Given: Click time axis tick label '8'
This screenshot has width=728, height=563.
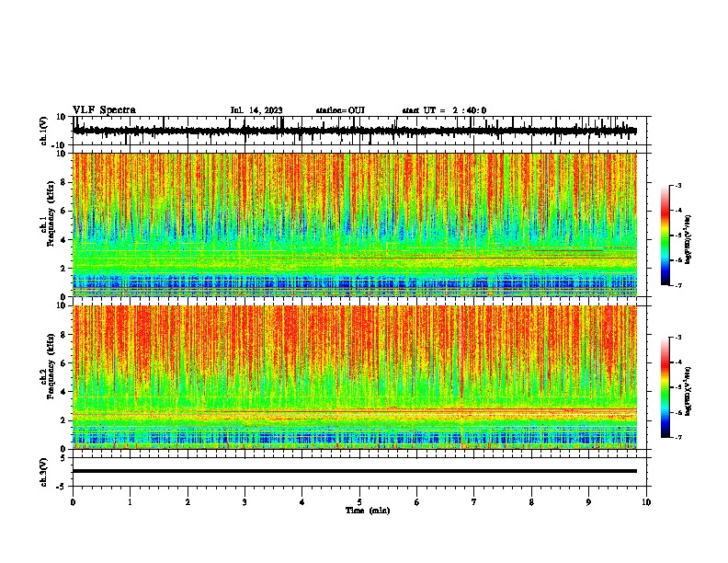Looking at the screenshot, I should [x=531, y=502].
